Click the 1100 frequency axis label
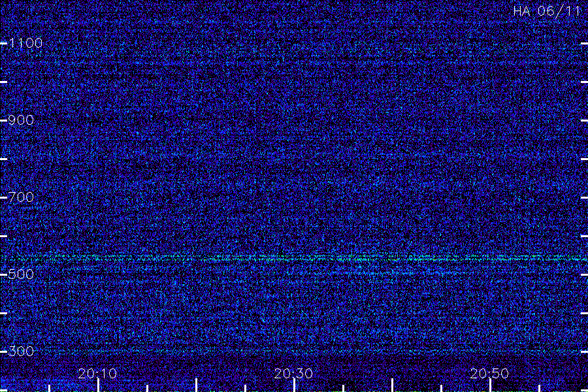588x392 pixels. coord(25,43)
